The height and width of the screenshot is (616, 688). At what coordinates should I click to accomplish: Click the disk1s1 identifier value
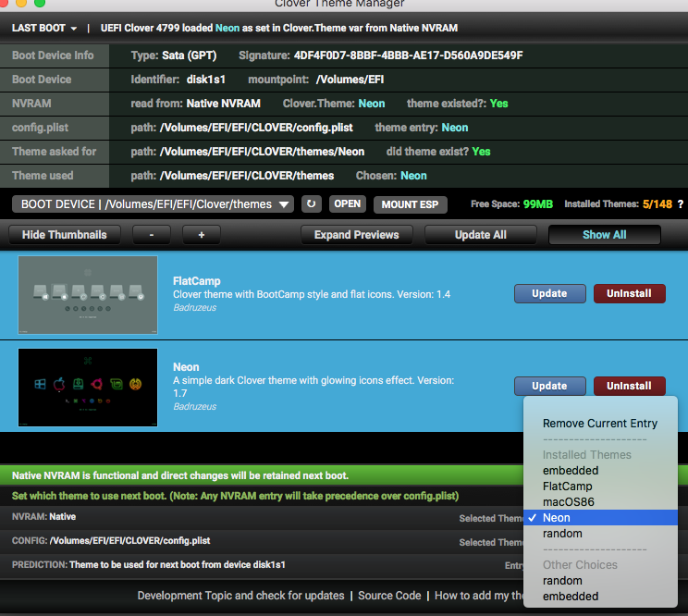pyautogui.click(x=206, y=80)
